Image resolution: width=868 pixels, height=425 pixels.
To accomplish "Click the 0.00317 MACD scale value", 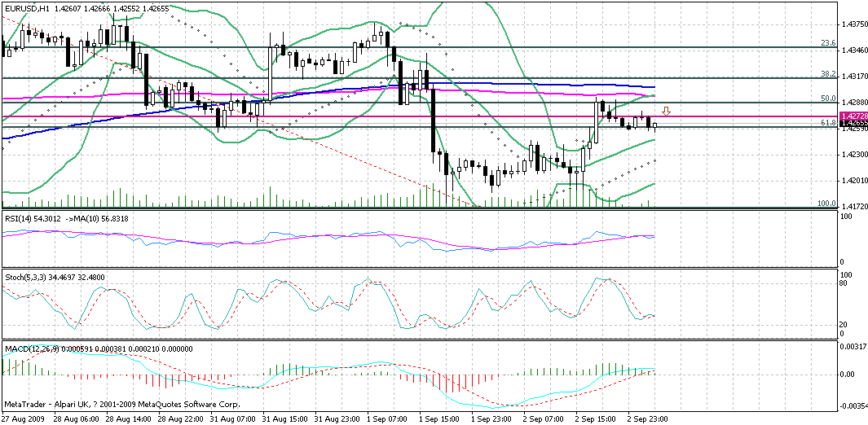I will [x=853, y=347].
